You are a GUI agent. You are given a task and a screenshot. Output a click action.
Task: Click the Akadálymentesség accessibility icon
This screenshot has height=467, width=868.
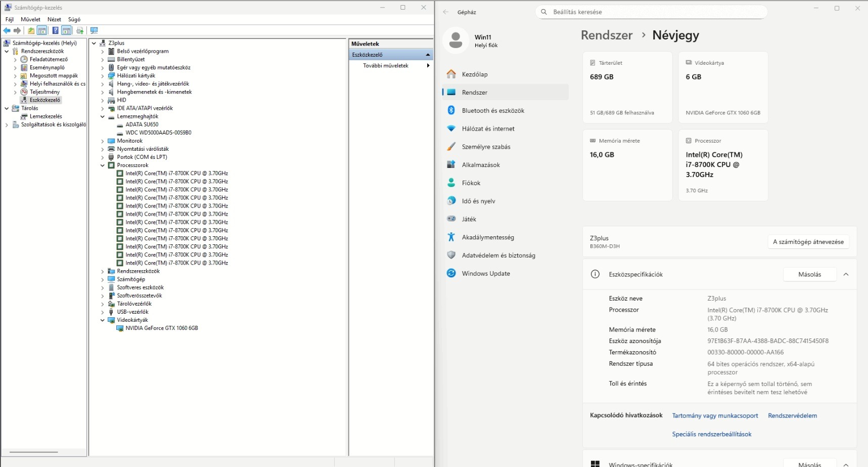[x=451, y=237]
